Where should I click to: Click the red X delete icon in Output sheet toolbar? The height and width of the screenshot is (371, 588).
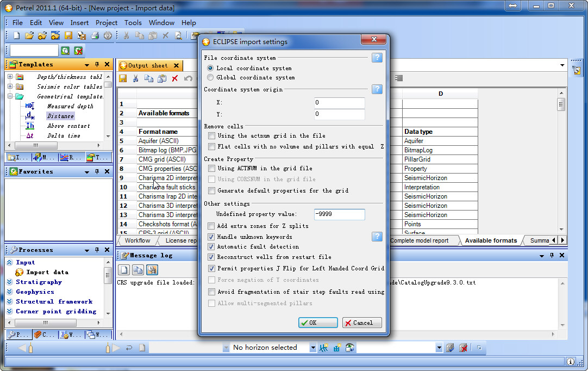[x=175, y=78]
